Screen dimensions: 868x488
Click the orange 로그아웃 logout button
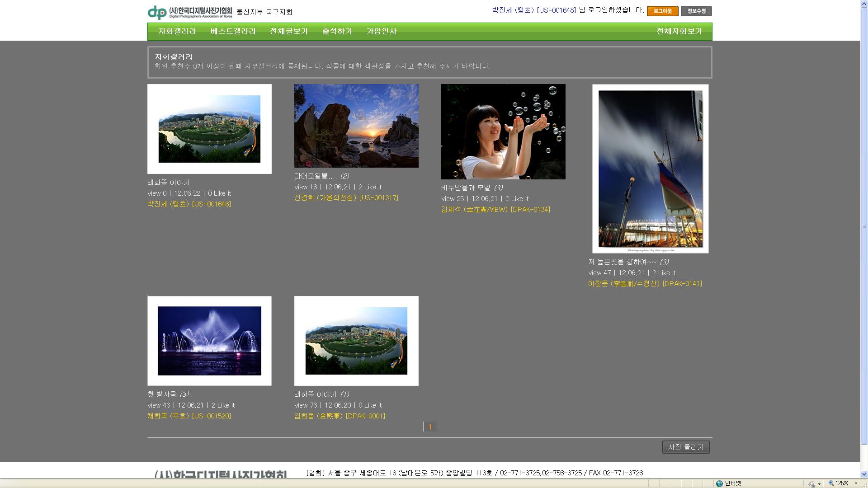click(662, 11)
